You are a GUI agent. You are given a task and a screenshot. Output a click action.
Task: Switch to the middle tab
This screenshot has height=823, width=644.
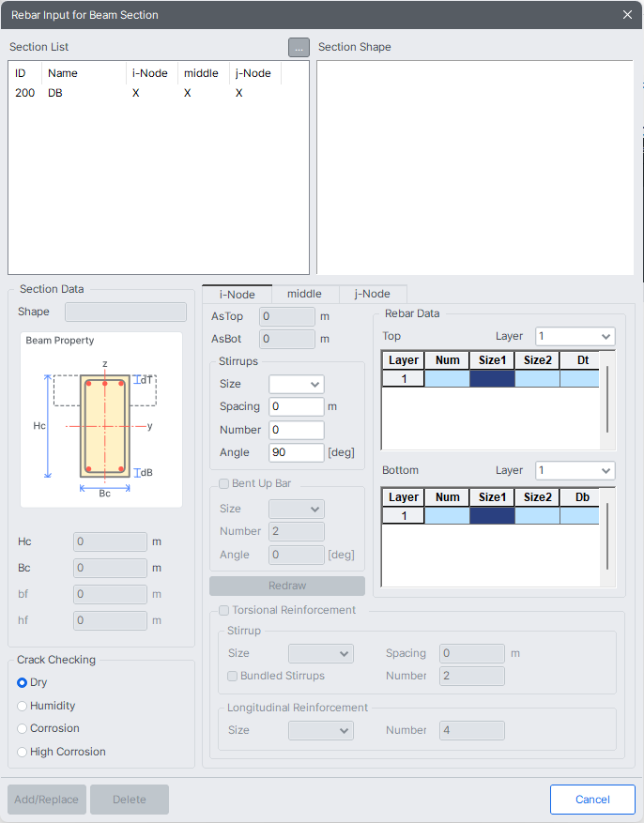(304, 294)
